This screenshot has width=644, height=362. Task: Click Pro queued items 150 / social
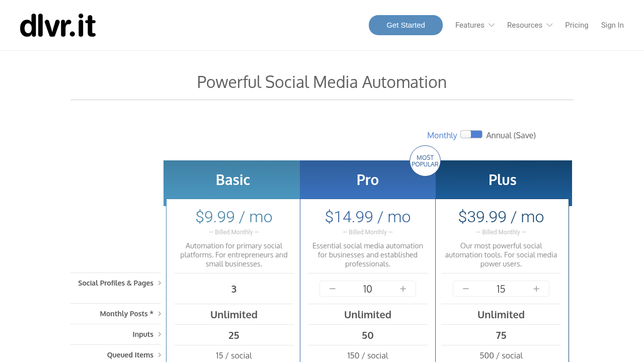pos(368,355)
